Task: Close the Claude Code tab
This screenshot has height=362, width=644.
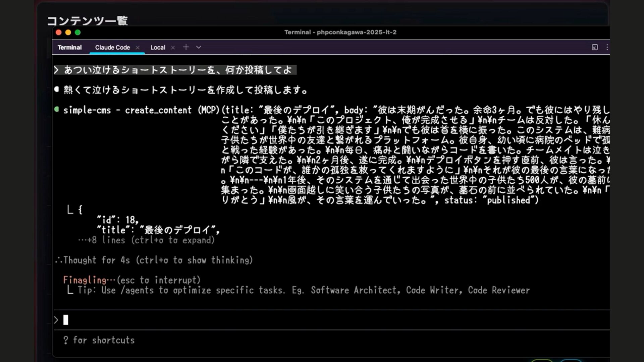Action: coord(138,48)
